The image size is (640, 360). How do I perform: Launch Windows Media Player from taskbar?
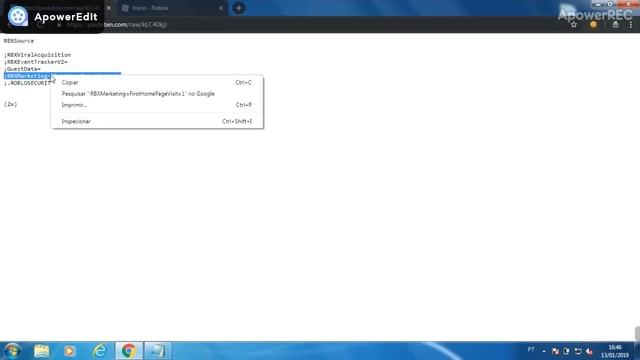pos(69,351)
